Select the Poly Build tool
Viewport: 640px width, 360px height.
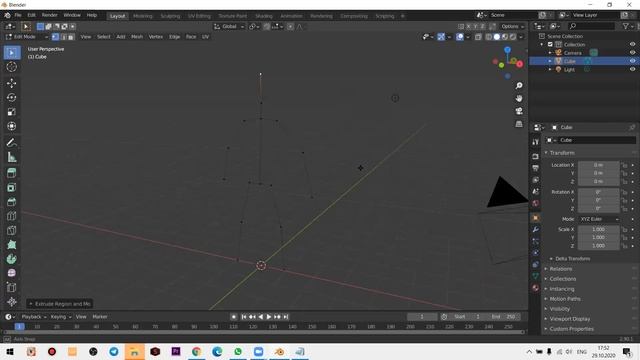pos(12,244)
